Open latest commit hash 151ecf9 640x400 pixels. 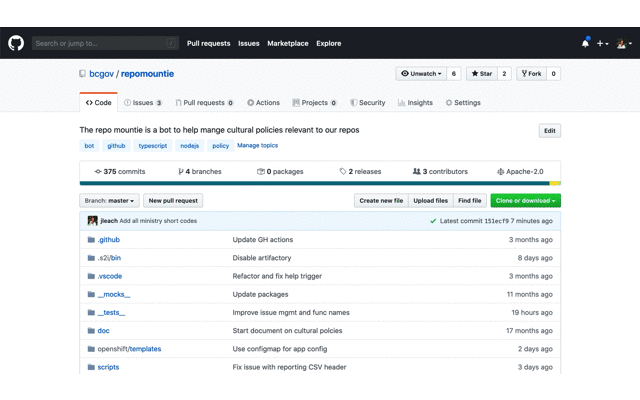pos(497,221)
